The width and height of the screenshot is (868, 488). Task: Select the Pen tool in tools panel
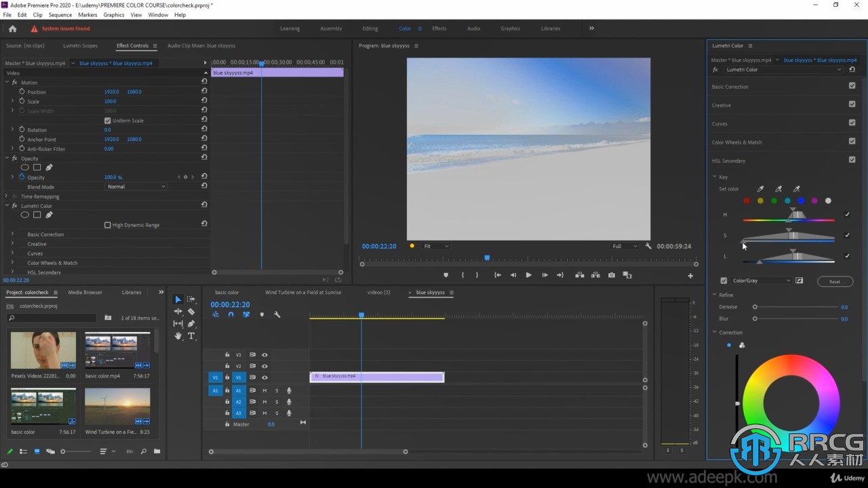coord(191,323)
